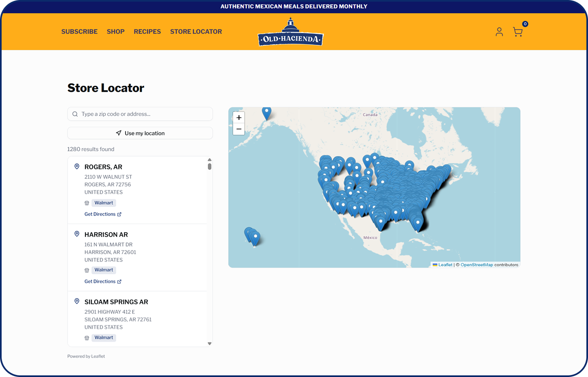The width and height of the screenshot is (588, 377).
Task: Click the results list scrollbar thumb
Action: [x=209, y=166]
